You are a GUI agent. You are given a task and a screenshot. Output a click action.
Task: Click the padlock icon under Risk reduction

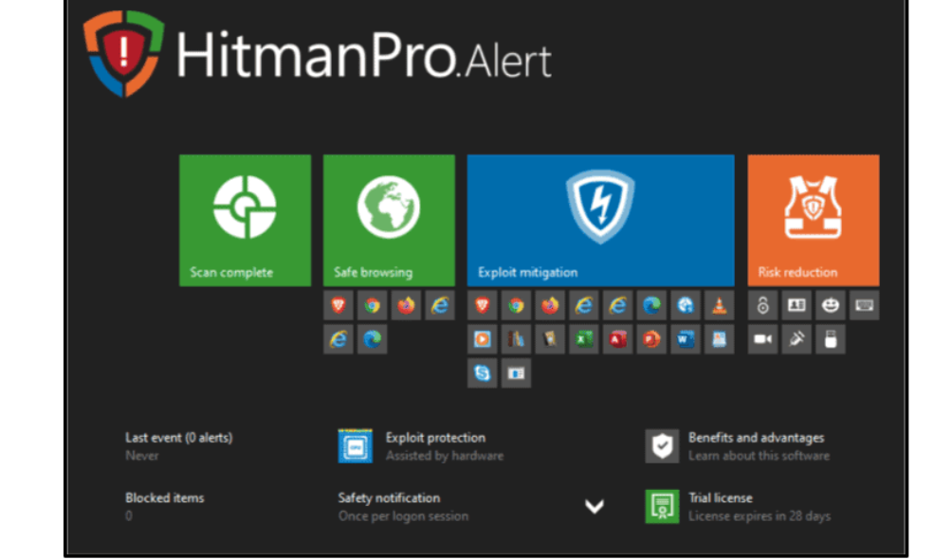[x=762, y=305]
